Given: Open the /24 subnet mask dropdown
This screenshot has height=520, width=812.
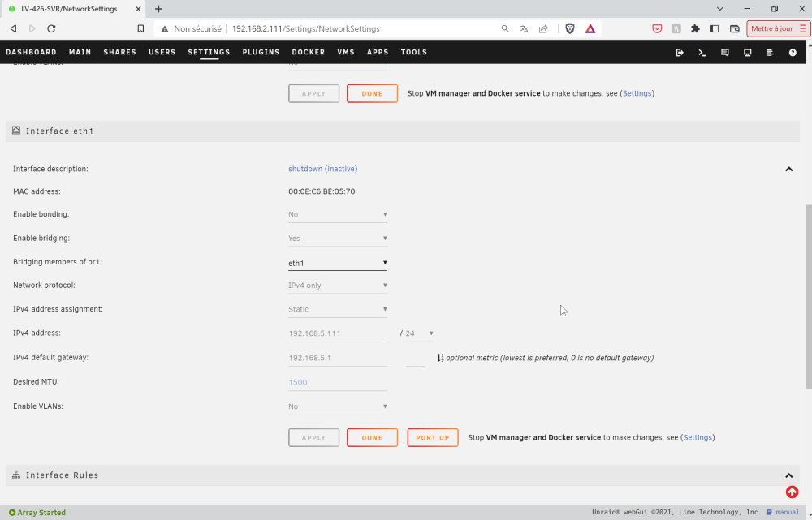Looking at the screenshot, I should [x=420, y=333].
